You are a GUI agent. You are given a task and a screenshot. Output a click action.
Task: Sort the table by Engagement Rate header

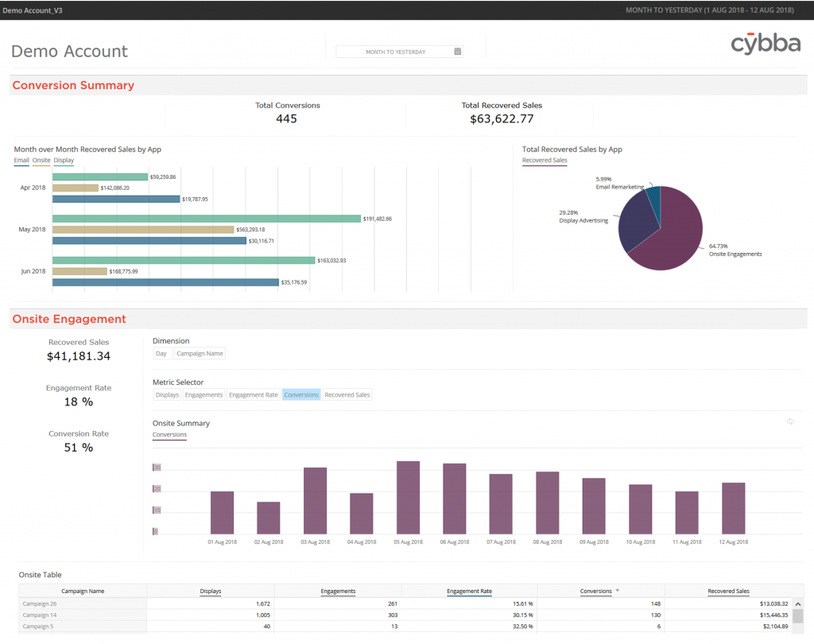(x=469, y=591)
